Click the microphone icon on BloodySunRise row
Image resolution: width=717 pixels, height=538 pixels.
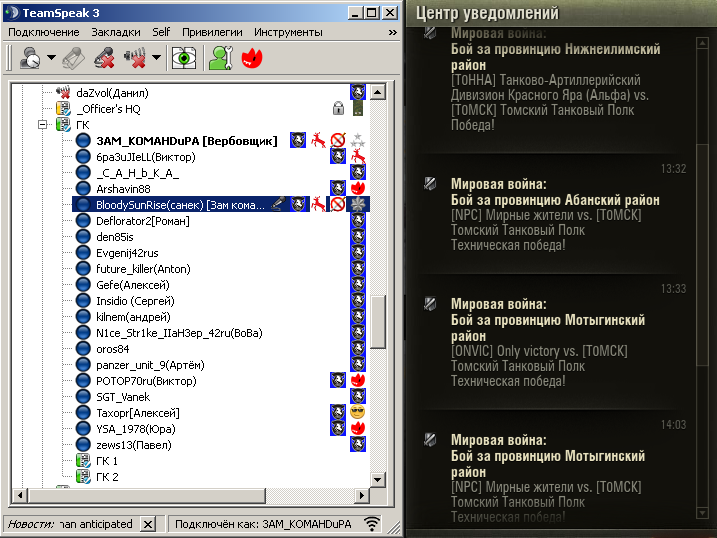tap(278, 204)
